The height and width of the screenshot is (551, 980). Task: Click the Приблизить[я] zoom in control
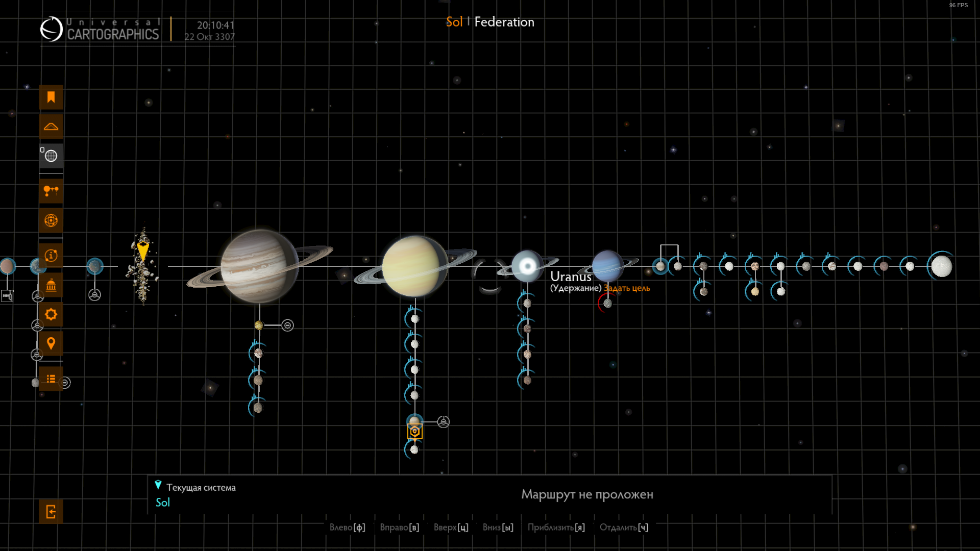coord(556,528)
